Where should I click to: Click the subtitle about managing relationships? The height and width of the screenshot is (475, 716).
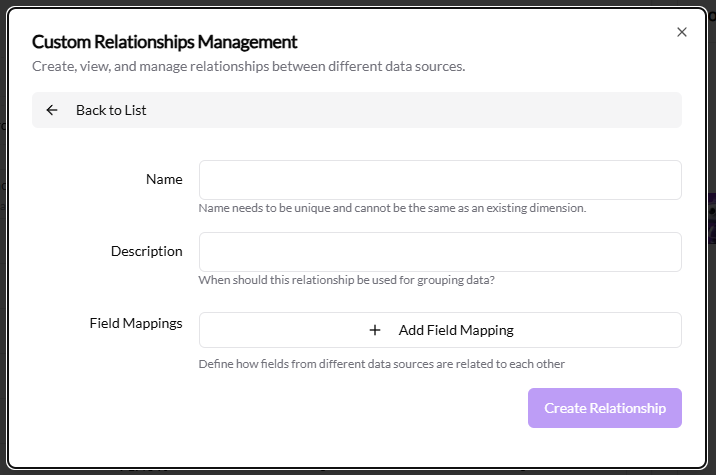pyautogui.click(x=248, y=67)
